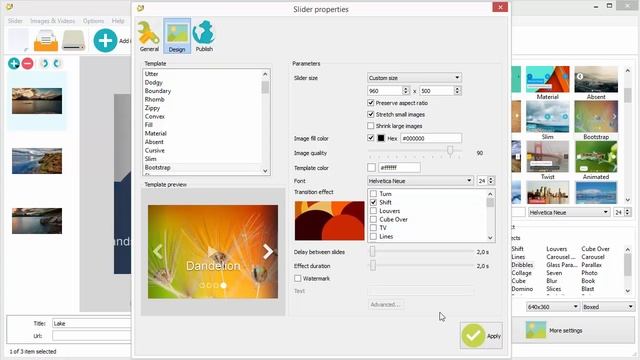Click the Image quality slider handle
Viewport: 640px width, 360px height.
pyautogui.click(x=450, y=151)
